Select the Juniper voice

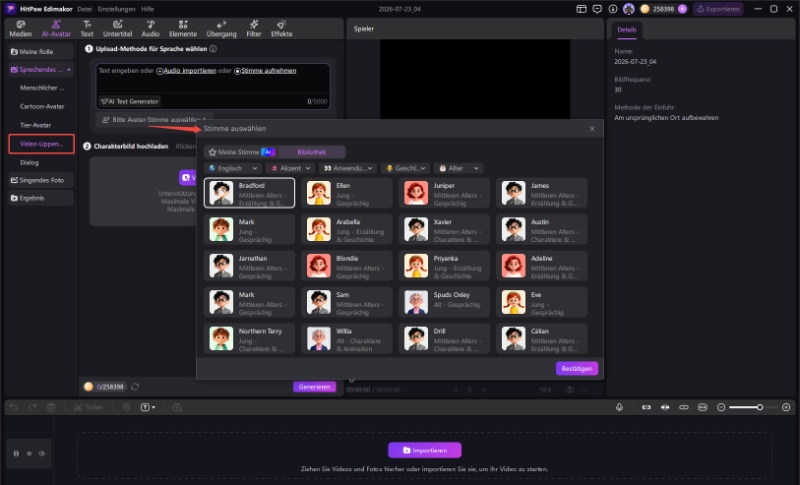click(x=444, y=193)
